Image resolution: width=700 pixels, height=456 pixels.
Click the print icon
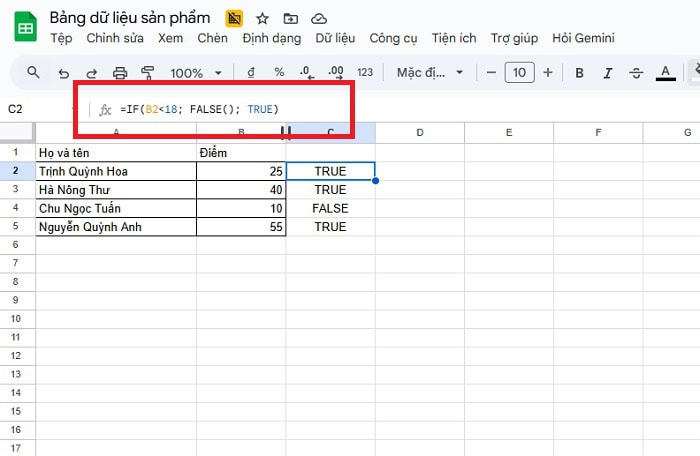[x=120, y=73]
